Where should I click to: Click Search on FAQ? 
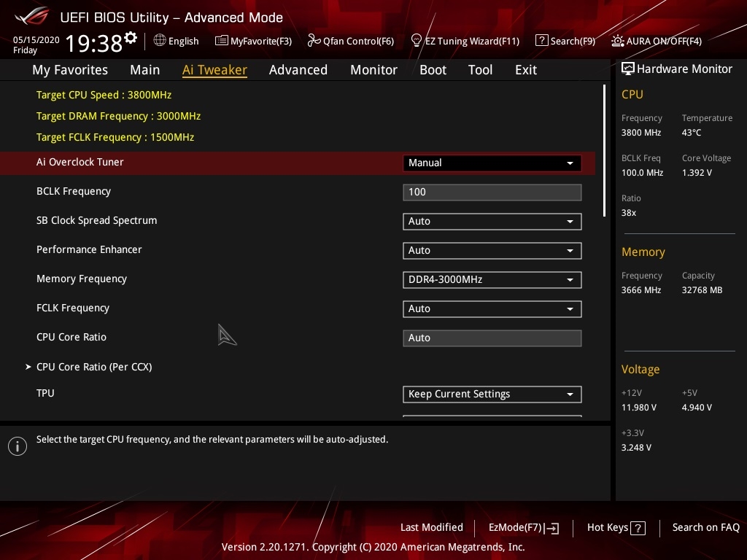tap(705, 528)
